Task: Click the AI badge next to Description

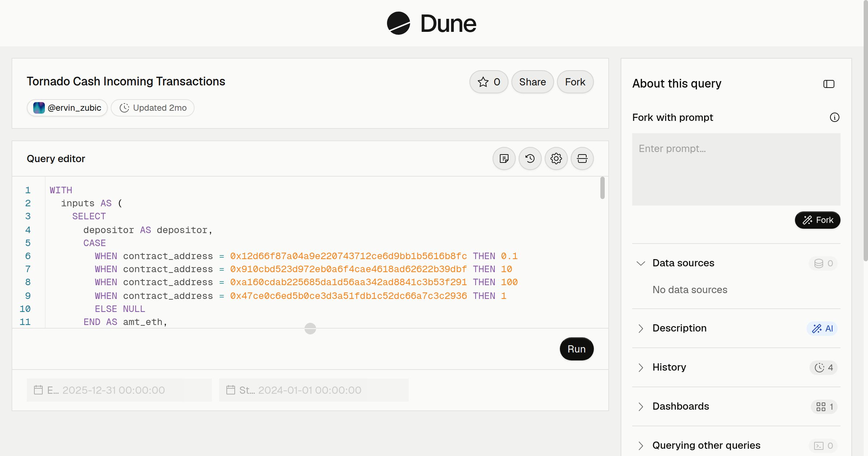Action: pyautogui.click(x=822, y=329)
